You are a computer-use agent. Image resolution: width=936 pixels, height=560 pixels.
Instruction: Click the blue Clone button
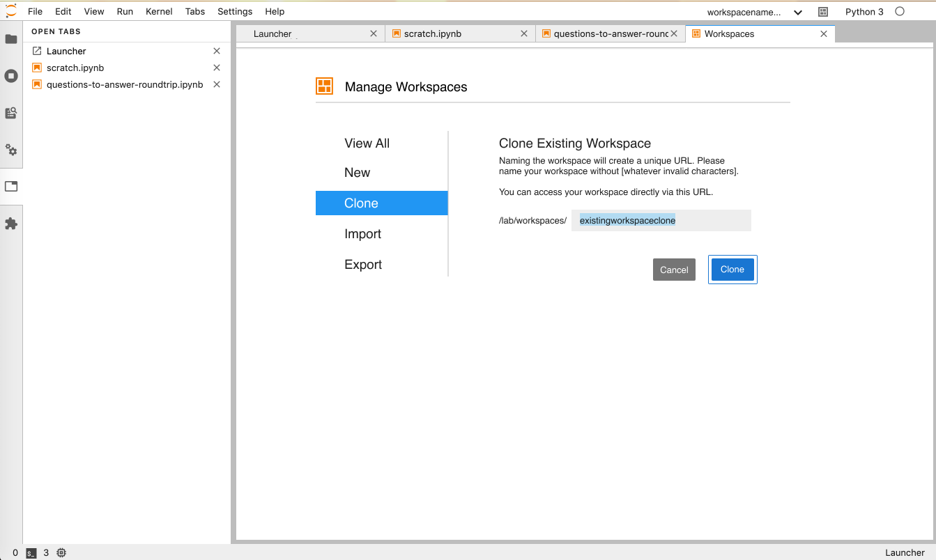pos(732,270)
